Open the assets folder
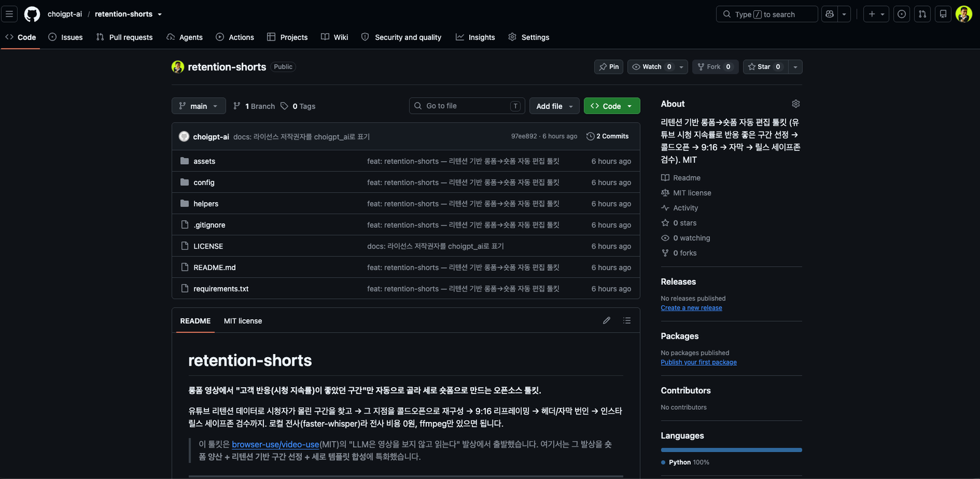 tap(205, 161)
